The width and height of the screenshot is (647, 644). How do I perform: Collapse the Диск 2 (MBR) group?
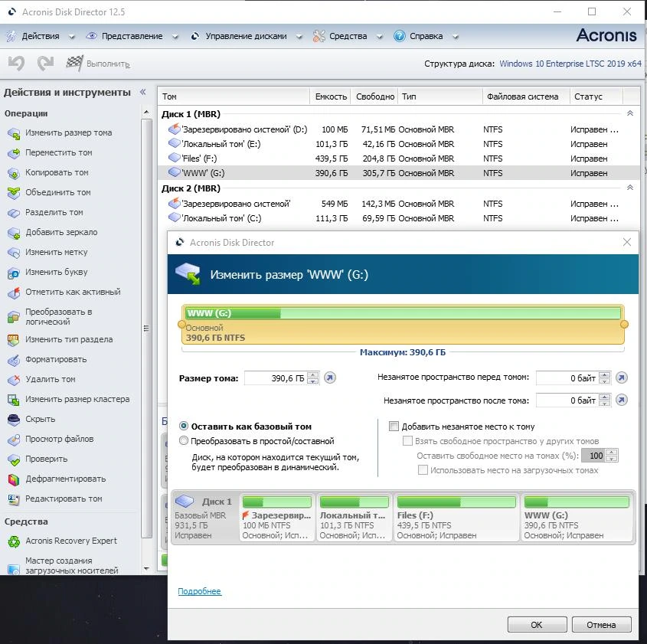point(630,188)
